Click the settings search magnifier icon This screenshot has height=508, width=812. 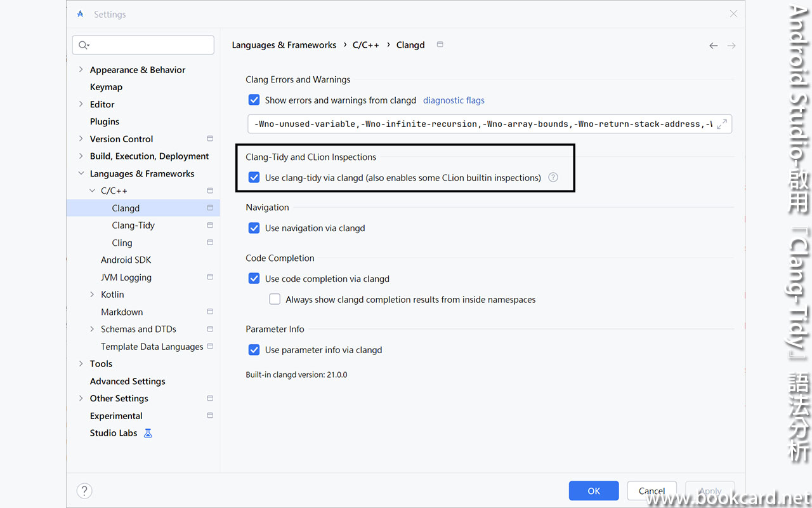[x=83, y=45]
